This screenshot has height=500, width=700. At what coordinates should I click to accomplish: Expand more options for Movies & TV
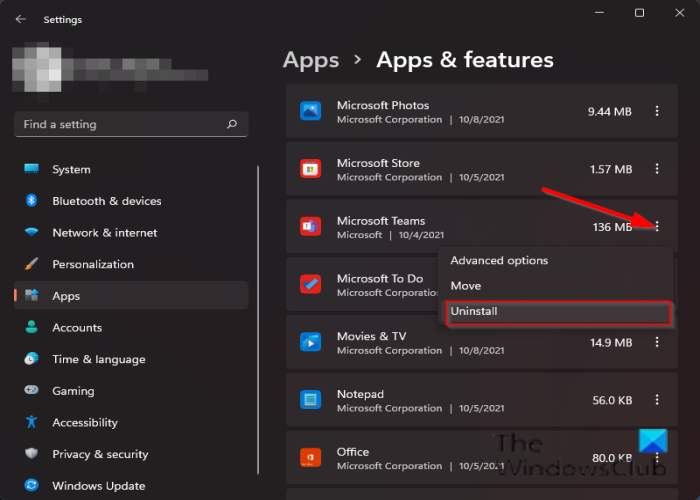[x=657, y=343]
